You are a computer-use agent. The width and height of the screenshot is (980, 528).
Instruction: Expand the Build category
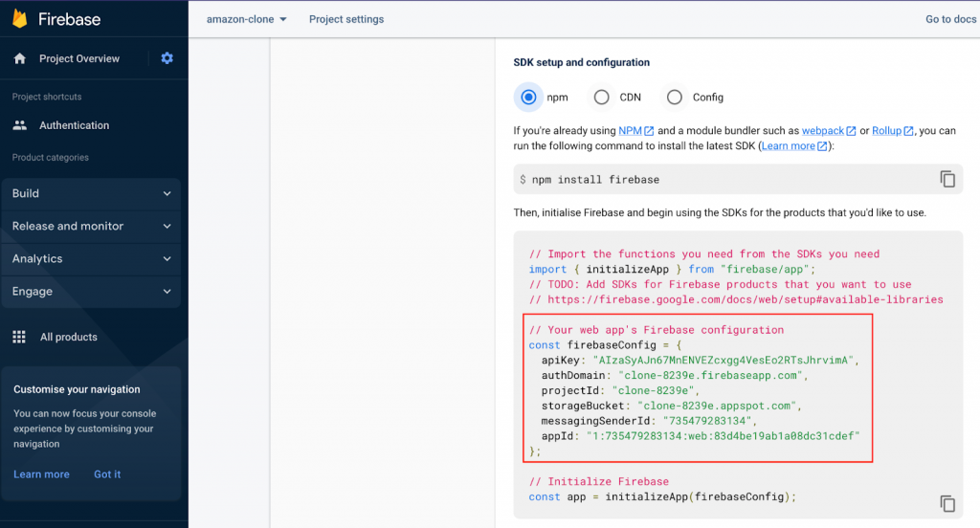tap(91, 194)
